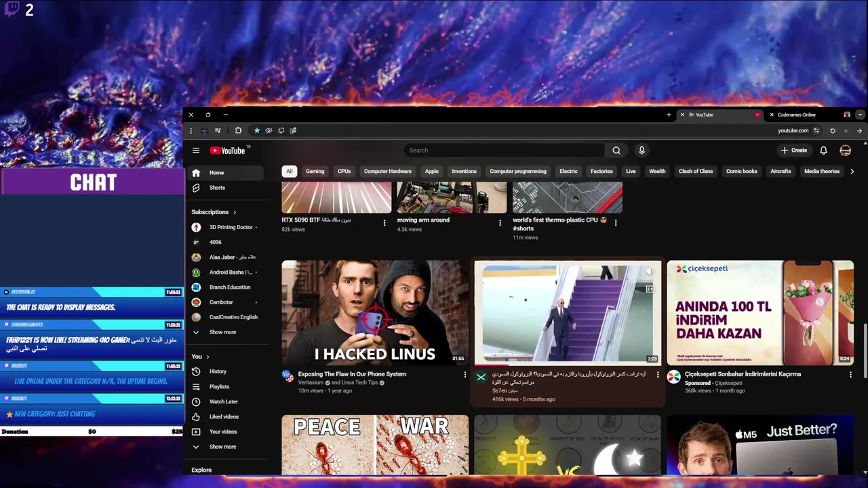868x488 pixels.
Task: Show more filter chips with right arrow
Action: pos(852,171)
